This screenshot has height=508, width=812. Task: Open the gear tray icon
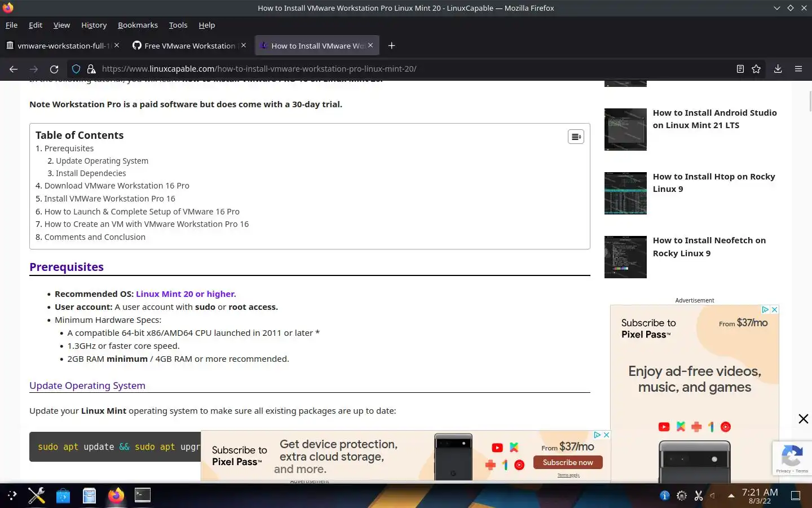[682, 496]
